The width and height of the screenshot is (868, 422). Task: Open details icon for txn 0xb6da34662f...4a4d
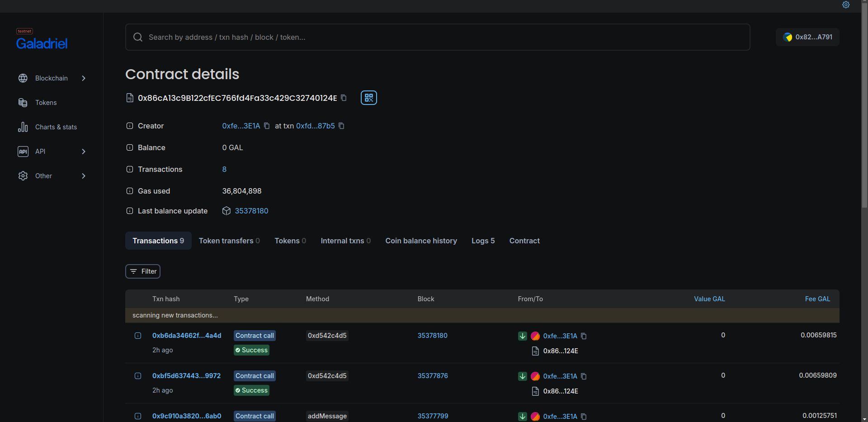tap(138, 336)
